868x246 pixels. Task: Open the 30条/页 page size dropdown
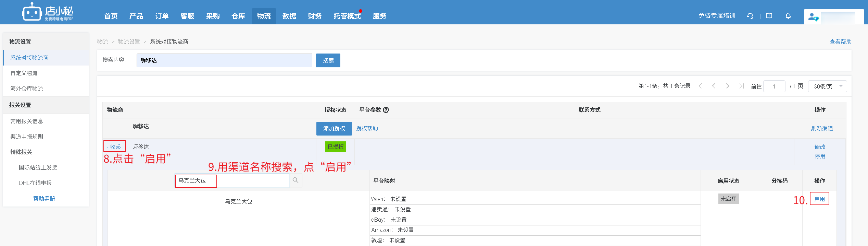[827, 86]
